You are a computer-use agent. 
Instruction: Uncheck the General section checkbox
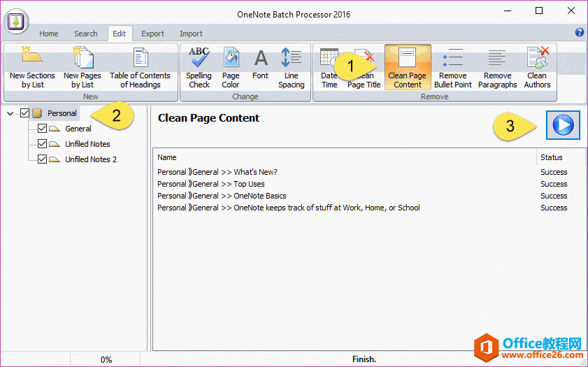(43, 128)
